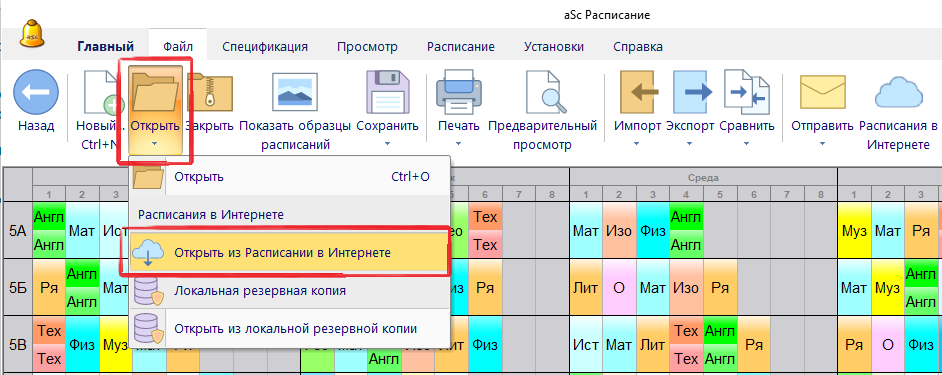Image resolution: width=942 pixels, height=375 pixels.
Task: Select the yellow Муз cell in row 5А
Action: click(x=854, y=230)
